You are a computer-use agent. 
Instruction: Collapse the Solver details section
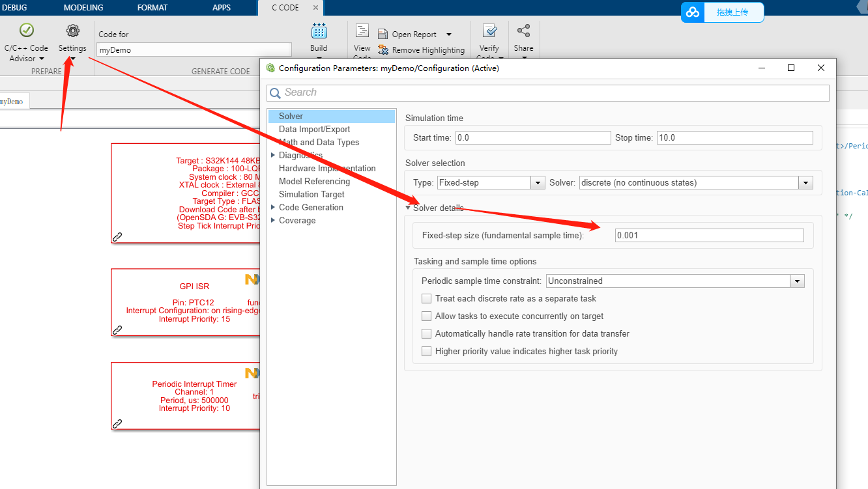pyautogui.click(x=408, y=208)
